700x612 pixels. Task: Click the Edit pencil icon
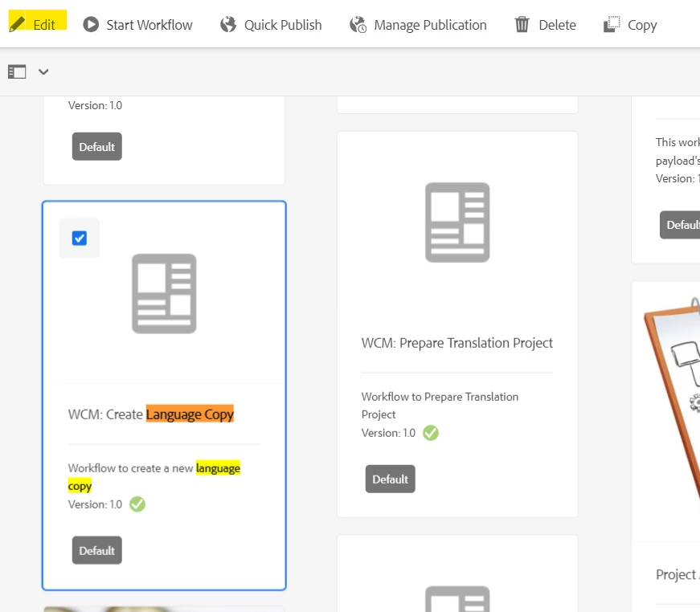pos(17,23)
